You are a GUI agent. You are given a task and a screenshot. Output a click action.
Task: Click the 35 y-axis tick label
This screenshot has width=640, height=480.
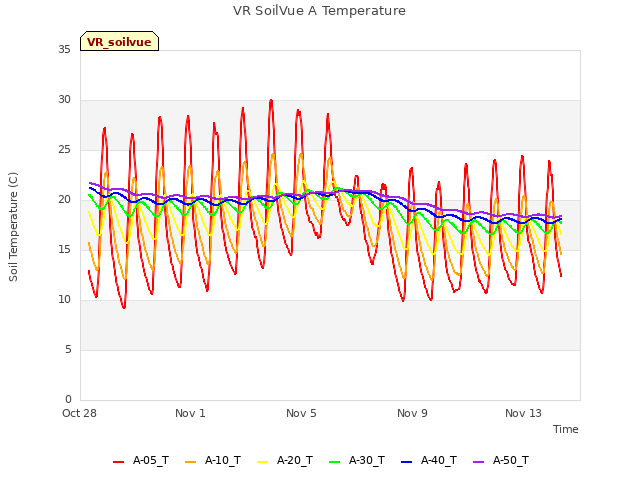point(64,50)
